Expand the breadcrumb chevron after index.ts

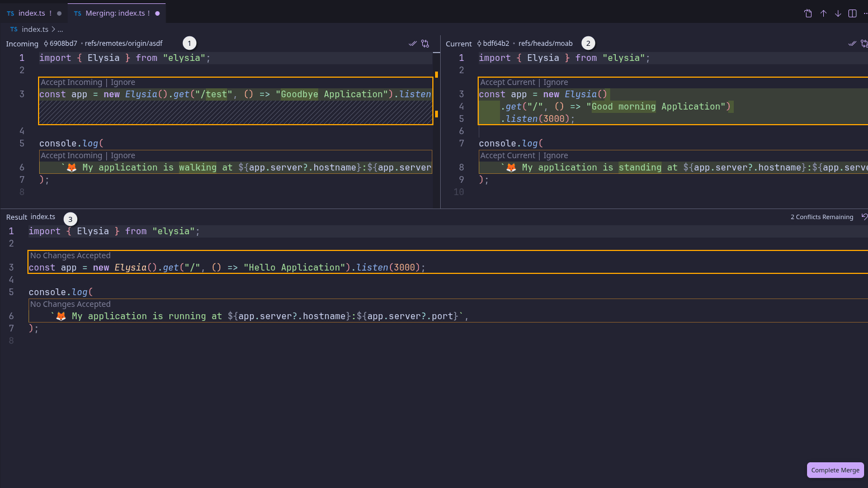pyautogui.click(x=53, y=29)
